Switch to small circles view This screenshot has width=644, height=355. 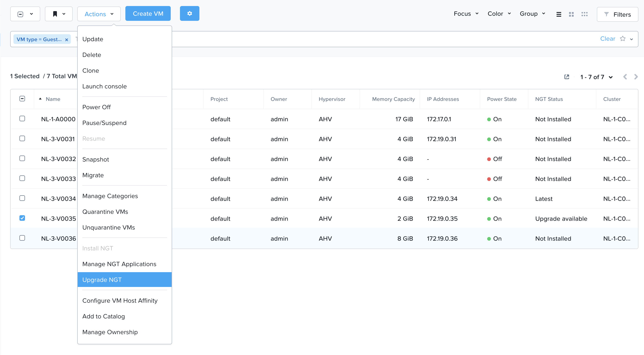pyautogui.click(x=585, y=14)
